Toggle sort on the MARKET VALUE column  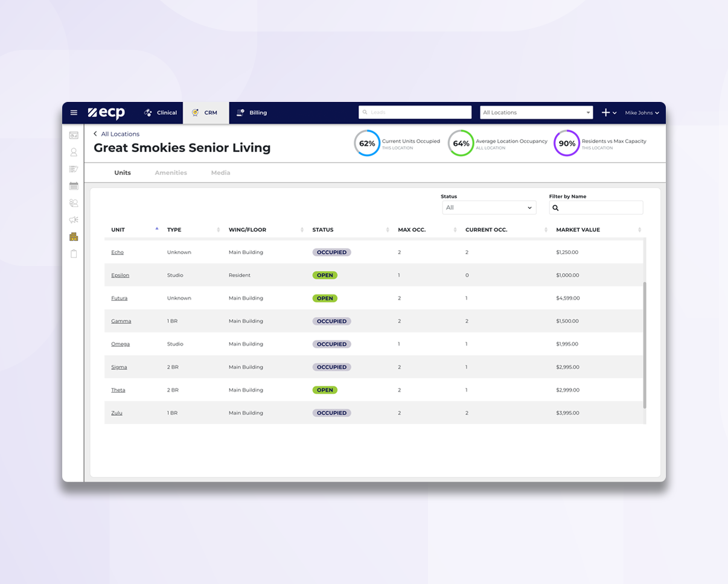coord(640,229)
